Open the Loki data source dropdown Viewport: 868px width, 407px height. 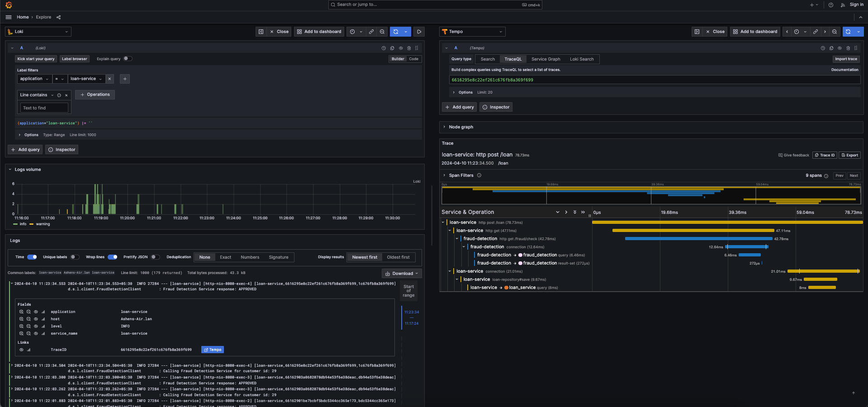click(38, 32)
